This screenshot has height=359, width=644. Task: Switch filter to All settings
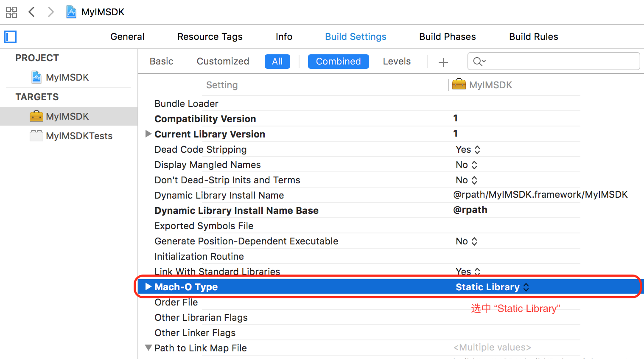277,62
